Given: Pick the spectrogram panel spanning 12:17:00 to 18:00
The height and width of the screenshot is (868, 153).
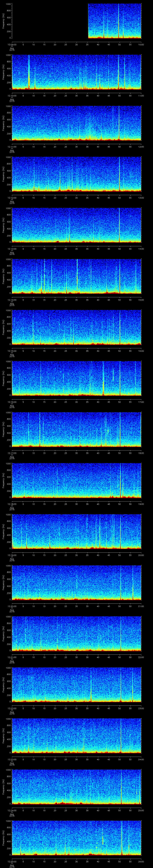Looking at the screenshot, I should point(76,429).
